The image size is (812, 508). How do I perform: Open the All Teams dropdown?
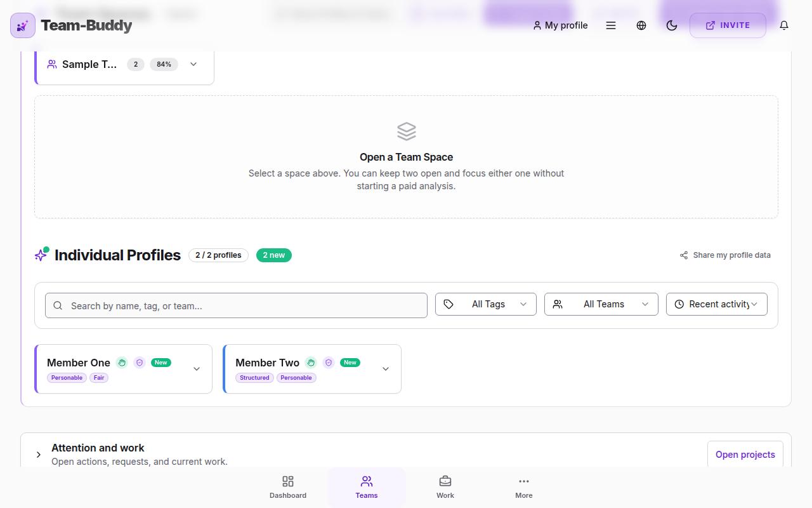601,304
